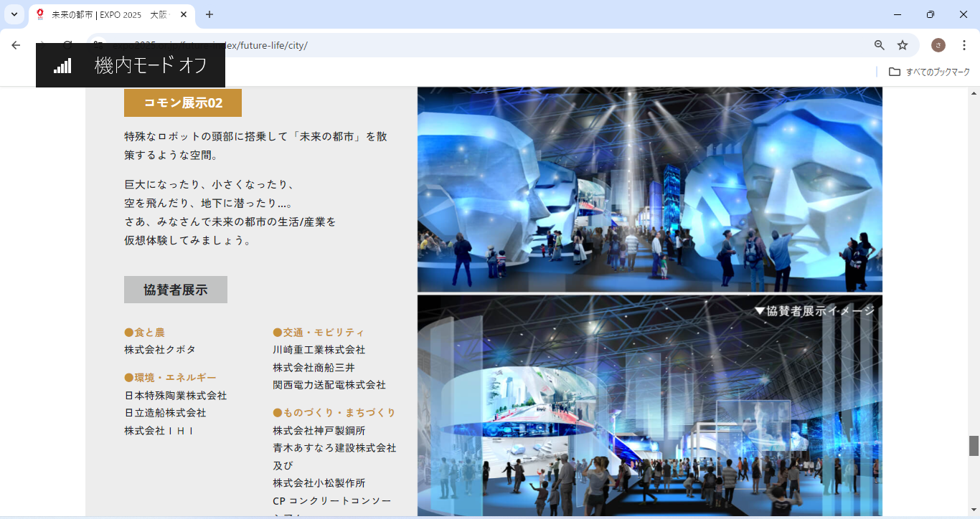980x519 pixels.
Task: Click the 株式会社神戸製鋼所 text
Action: [x=319, y=431]
